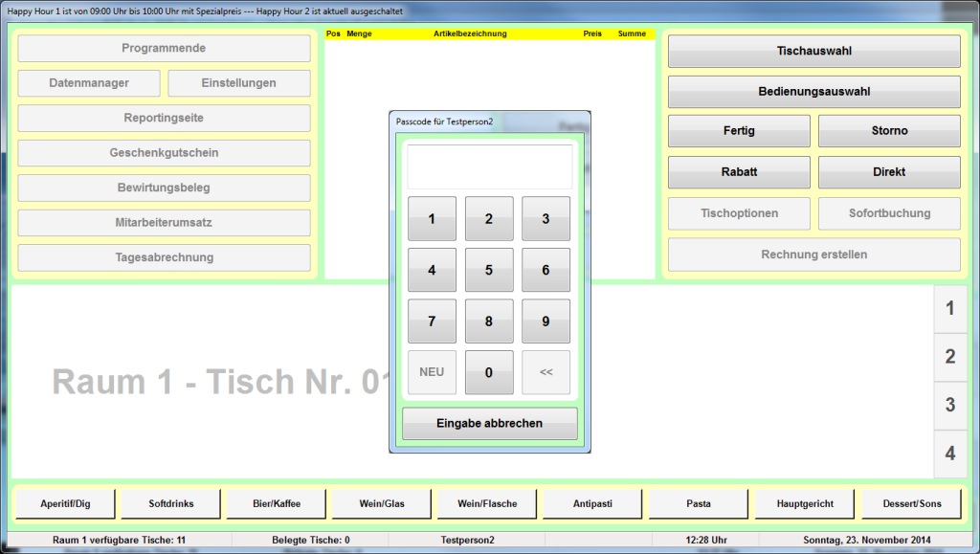980x554 pixels.
Task: Select room number 3 on right side
Action: 949,405
